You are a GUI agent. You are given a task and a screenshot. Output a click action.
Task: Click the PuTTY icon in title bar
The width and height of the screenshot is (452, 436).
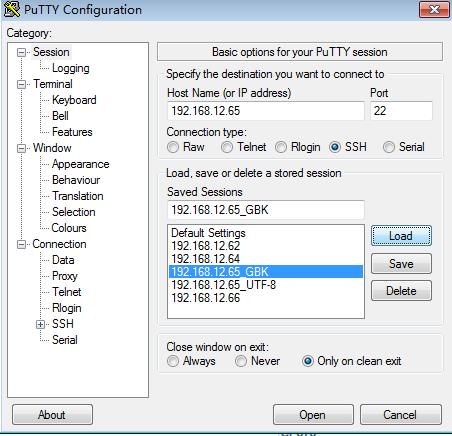click(12, 9)
